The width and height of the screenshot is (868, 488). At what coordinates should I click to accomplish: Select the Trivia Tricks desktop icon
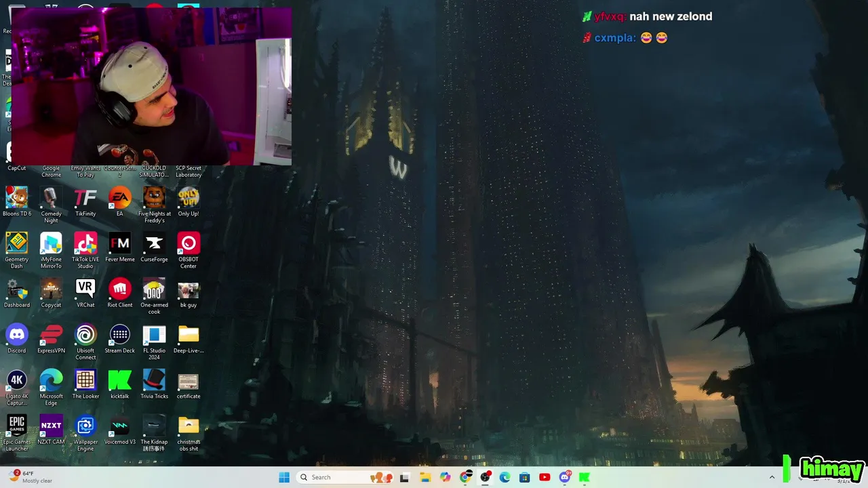(154, 384)
